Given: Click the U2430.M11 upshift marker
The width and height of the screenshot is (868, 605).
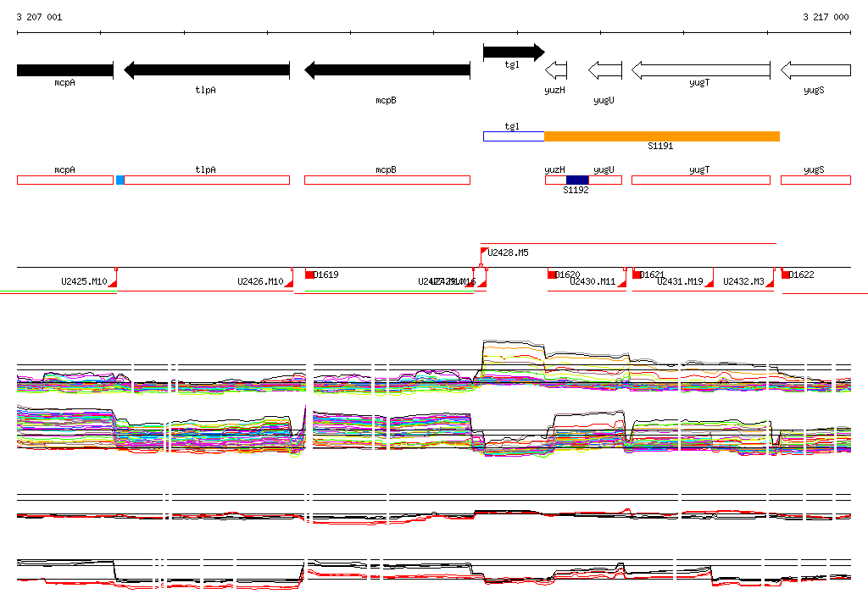Looking at the screenshot, I should click(621, 283).
